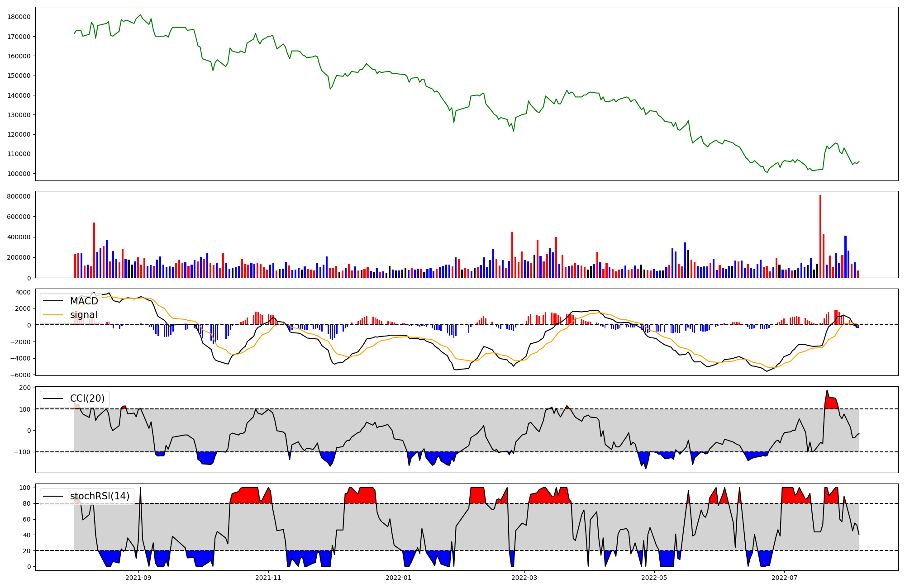Click the CCI(20) legend entry
This screenshot has height=588, width=905.
[x=87, y=398]
